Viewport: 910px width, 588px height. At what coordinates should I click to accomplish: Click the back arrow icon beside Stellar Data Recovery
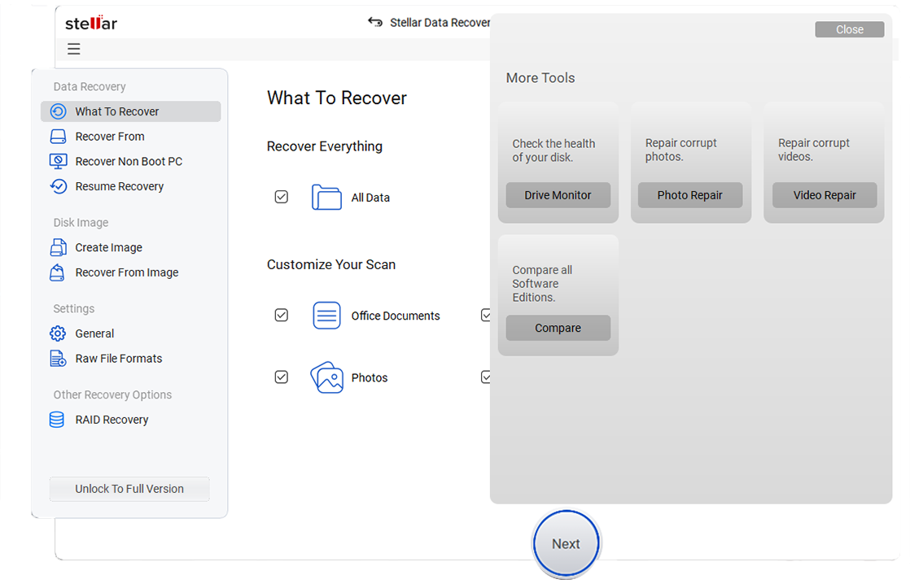375,23
